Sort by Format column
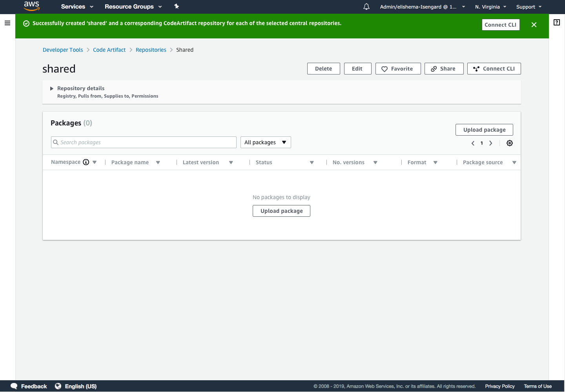 click(436, 162)
